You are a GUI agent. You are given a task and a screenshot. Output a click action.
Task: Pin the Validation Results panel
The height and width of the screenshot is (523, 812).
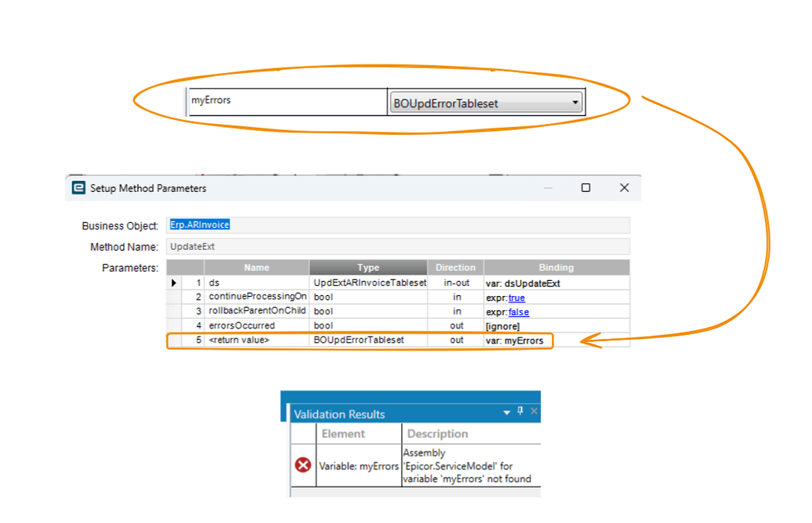(520, 410)
